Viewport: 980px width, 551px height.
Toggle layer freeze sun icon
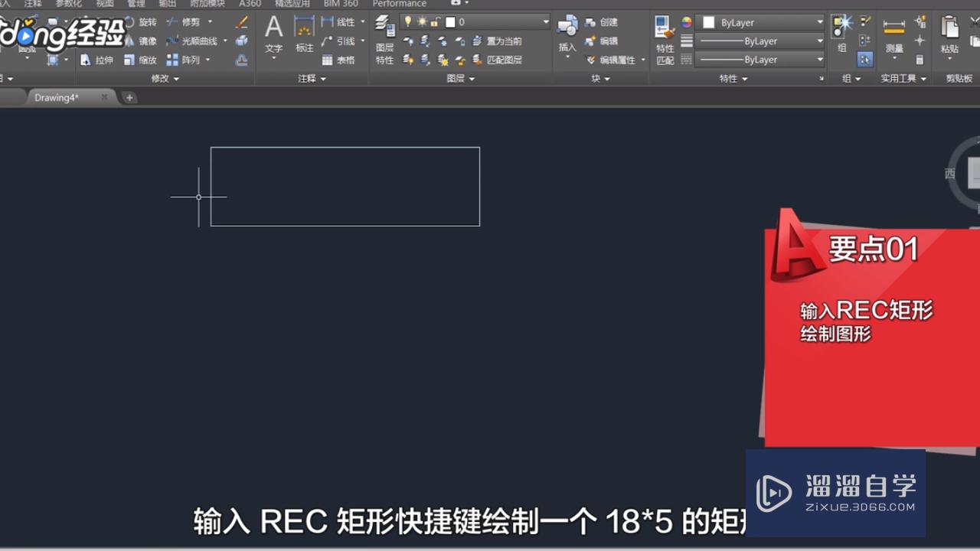tap(420, 21)
